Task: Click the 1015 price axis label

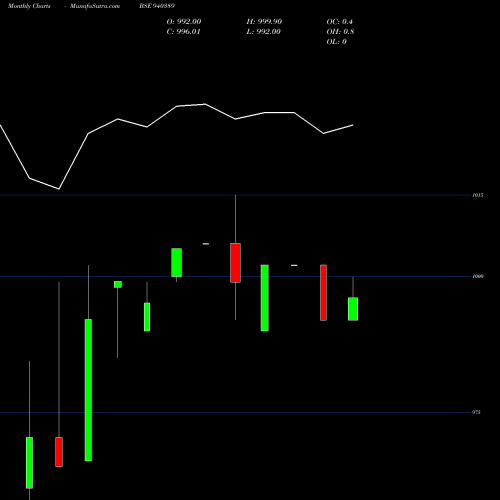Action: point(478,195)
